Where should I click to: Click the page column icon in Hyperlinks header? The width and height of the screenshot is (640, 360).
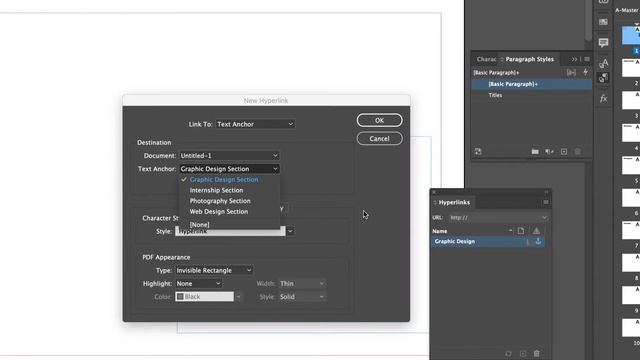(x=521, y=231)
